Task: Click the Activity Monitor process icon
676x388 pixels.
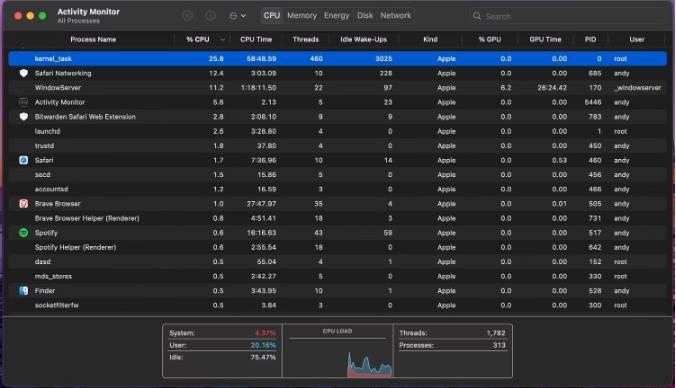Action: (24, 102)
